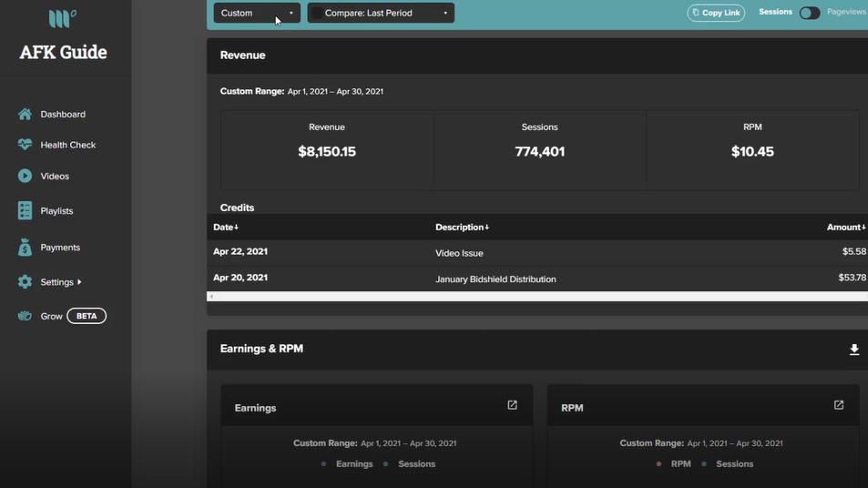Toggle the RPM series legend item
Viewport: 868px width, 488px height.
click(x=674, y=464)
